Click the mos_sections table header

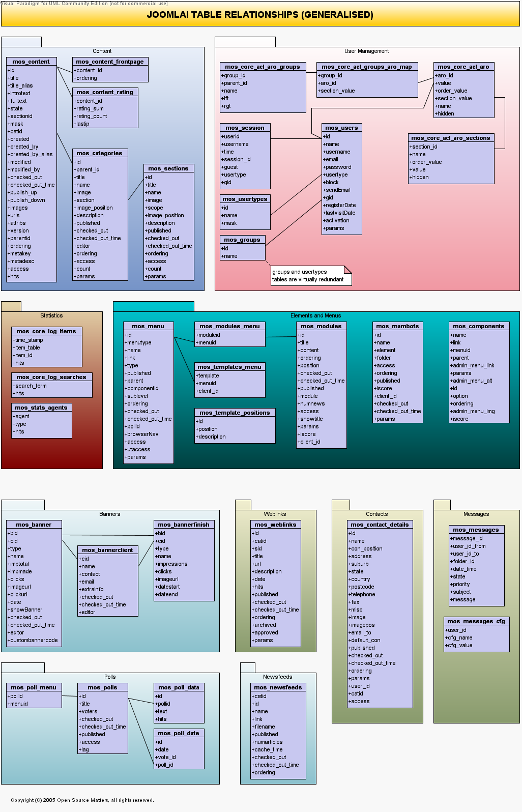tap(168, 168)
